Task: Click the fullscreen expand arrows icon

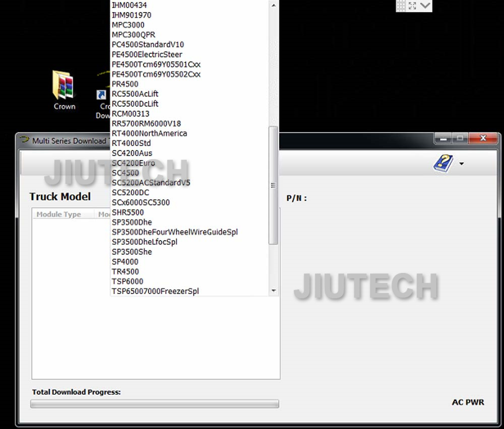Action: [x=412, y=6]
